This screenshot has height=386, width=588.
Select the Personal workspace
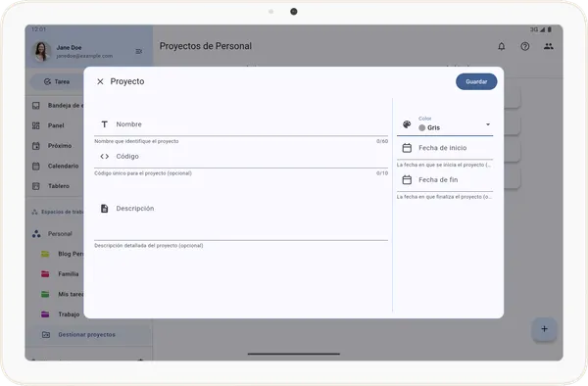[55, 234]
